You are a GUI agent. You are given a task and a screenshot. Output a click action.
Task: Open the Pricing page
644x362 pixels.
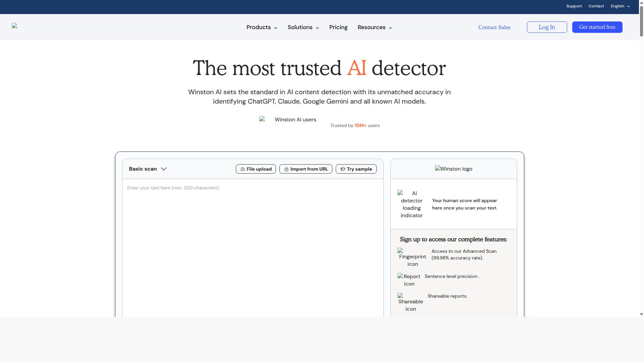click(x=338, y=27)
